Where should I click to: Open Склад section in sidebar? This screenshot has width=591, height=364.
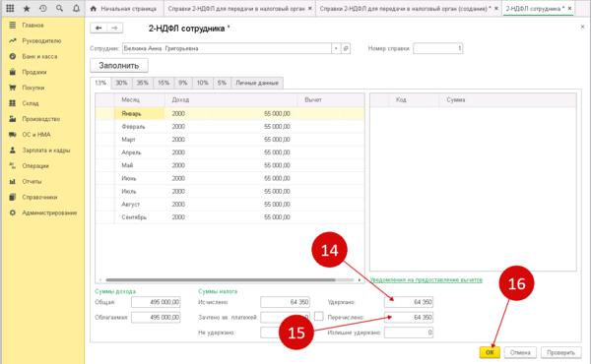click(31, 103)
